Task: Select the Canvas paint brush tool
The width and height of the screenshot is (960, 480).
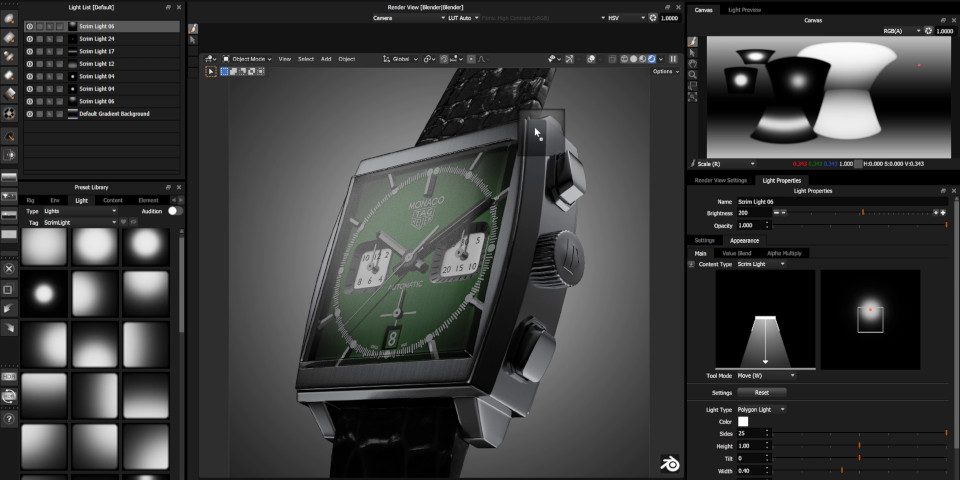Action: pyautogui.click(x=692, y=41)
